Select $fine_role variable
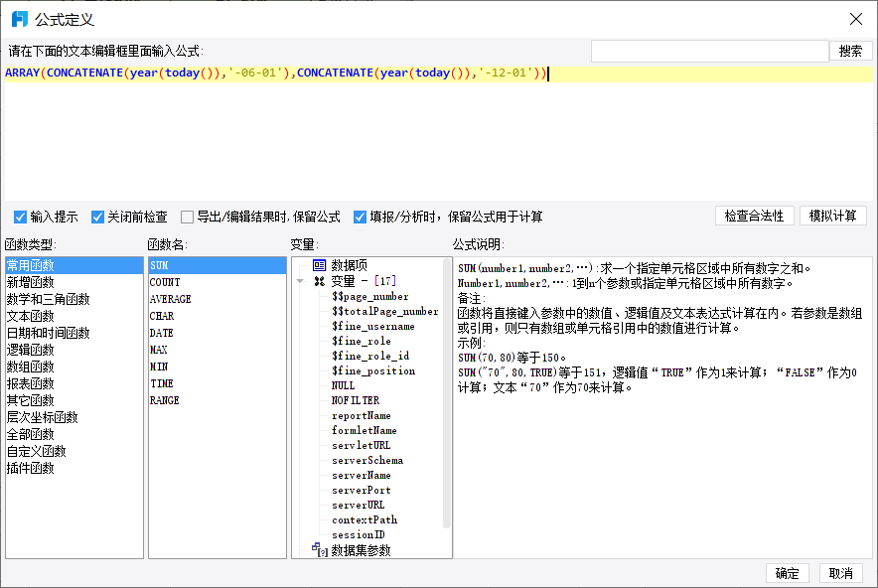 click(x=362, y=341)
